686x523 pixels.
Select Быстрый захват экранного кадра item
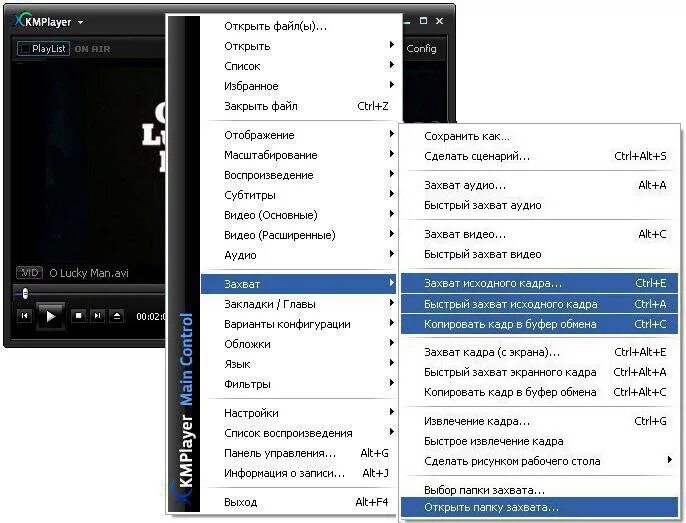tap(539, 372)
